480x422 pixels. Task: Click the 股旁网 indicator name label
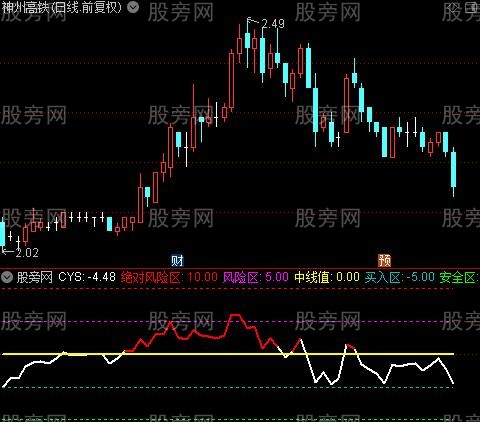click(35, 277)
